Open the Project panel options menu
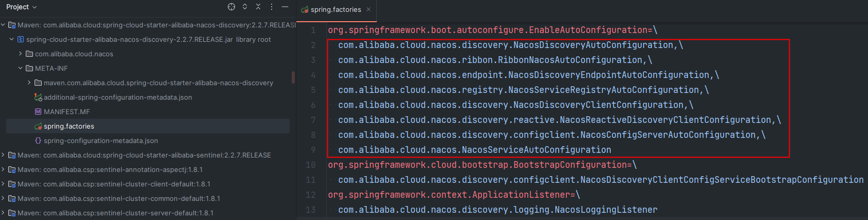The height and width of the screenshot is (220, 868). (x=272, y=7)
